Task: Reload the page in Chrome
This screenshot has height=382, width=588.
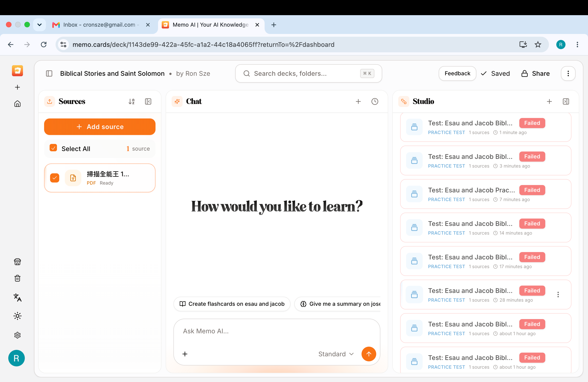Action: (x=44, y=45)
